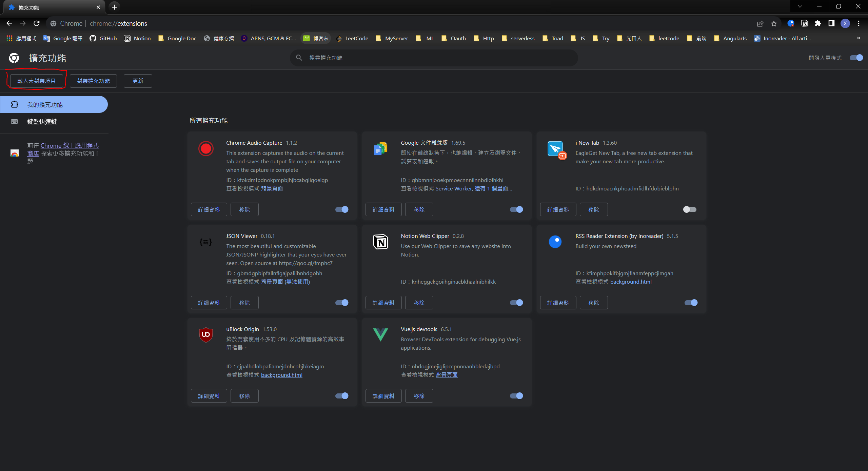This screenshot has height=471, width=868.
Task: Click the share page icon in address bar
Action: click(760, 23)
